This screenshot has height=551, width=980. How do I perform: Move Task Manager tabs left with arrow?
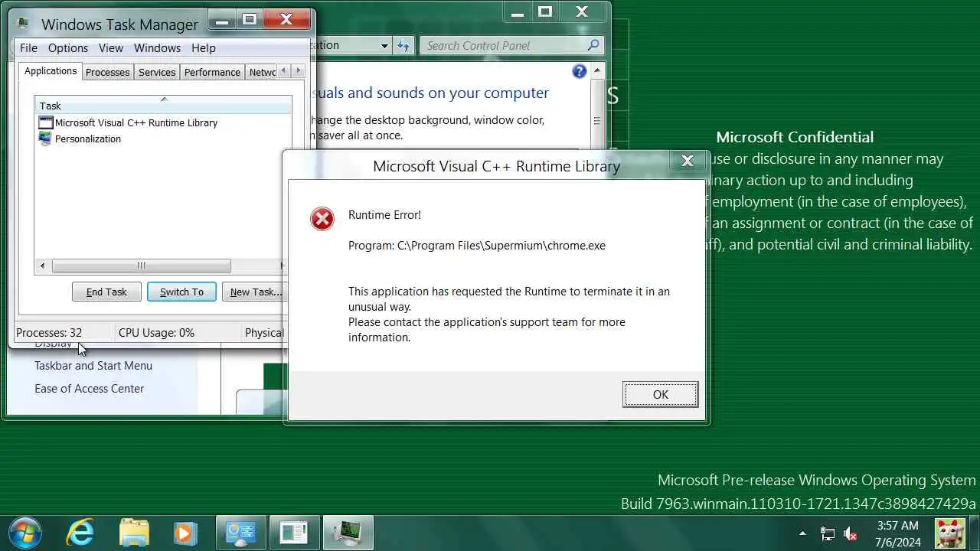click(x=284, y=71)
